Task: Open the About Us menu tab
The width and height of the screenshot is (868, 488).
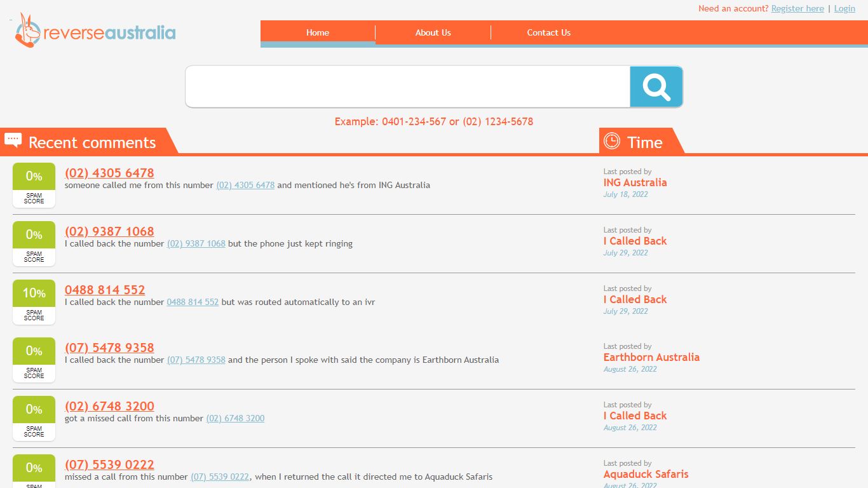Action: click(x=433, y=32)
